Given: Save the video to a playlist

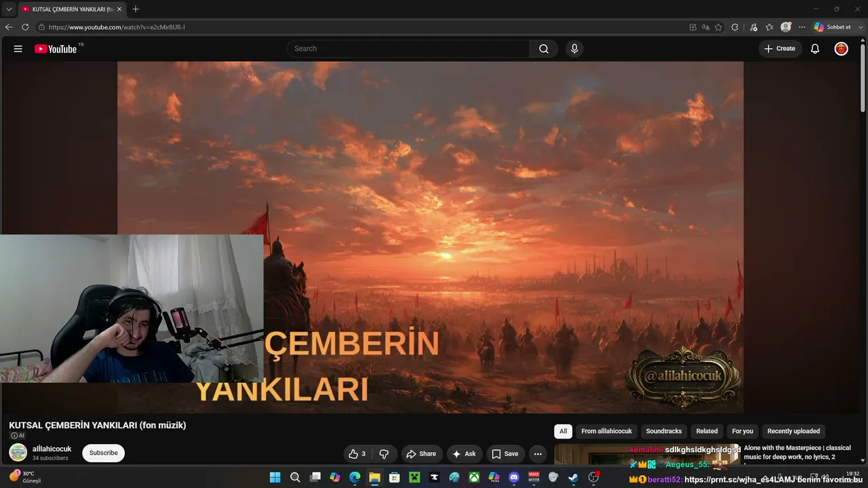Looking at the screenshot, I should tap(505, 454).
